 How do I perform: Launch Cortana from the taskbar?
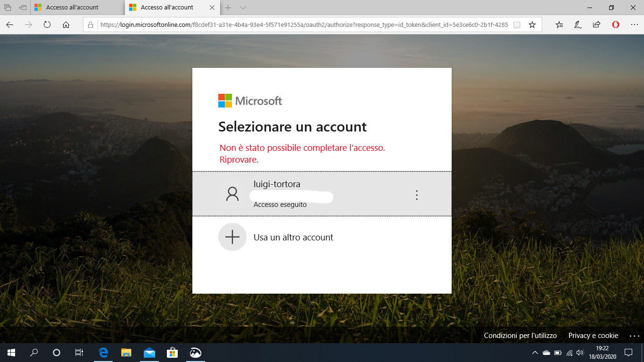57,353
